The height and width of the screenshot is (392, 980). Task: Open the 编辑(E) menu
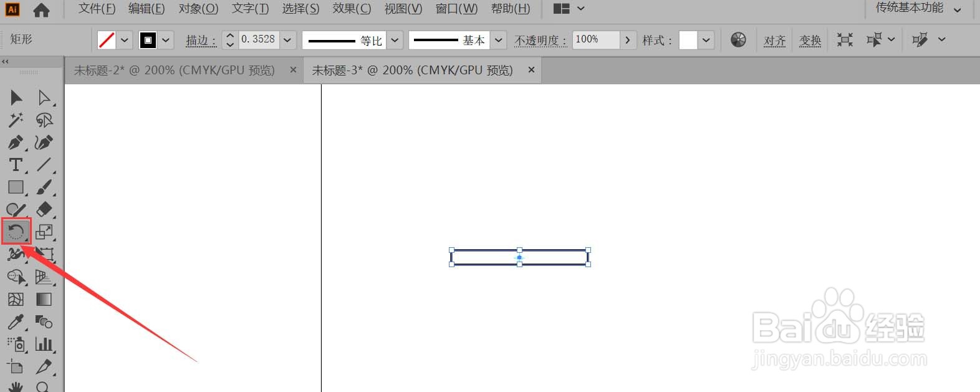coord(147,9)
